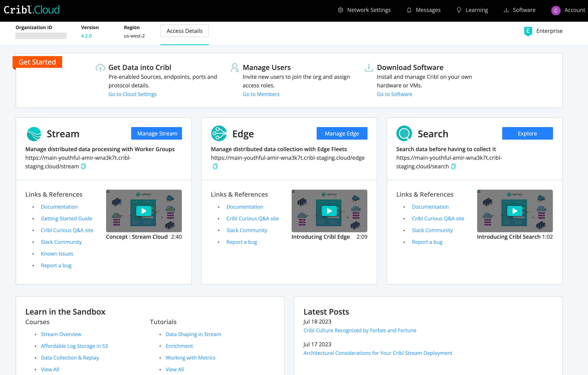Image resolution: width=588 pixels, height=375 pixels.
Task: Copy the Search URL with the clipboard icon
Action: (453, 166)
